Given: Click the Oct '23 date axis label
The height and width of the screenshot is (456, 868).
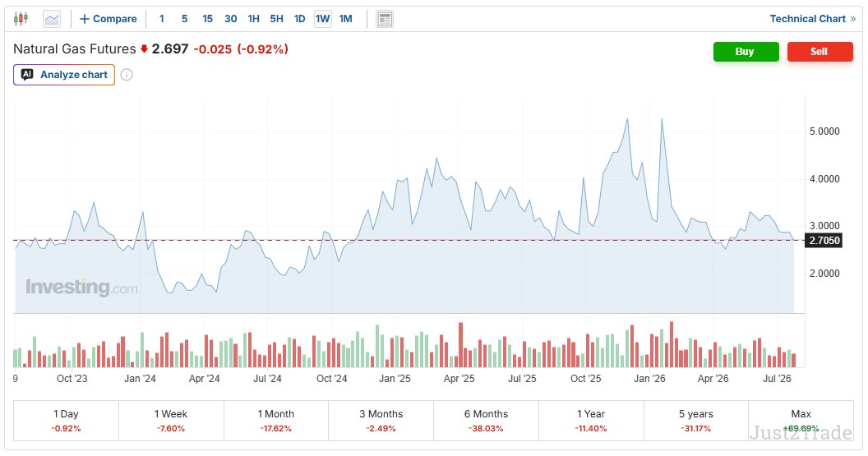Looking at the screenshot, I should [x=72, y=379].
